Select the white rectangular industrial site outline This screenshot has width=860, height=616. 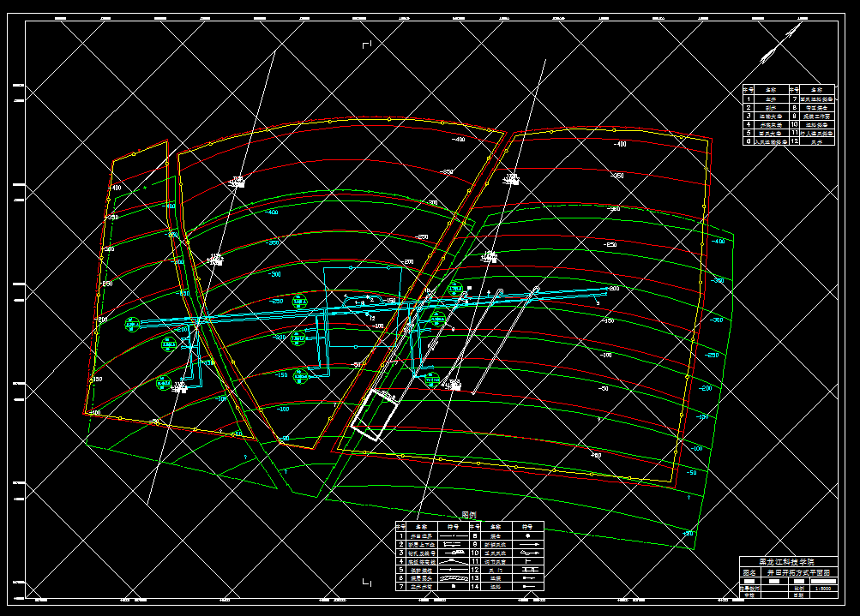(x=374, y=415)
